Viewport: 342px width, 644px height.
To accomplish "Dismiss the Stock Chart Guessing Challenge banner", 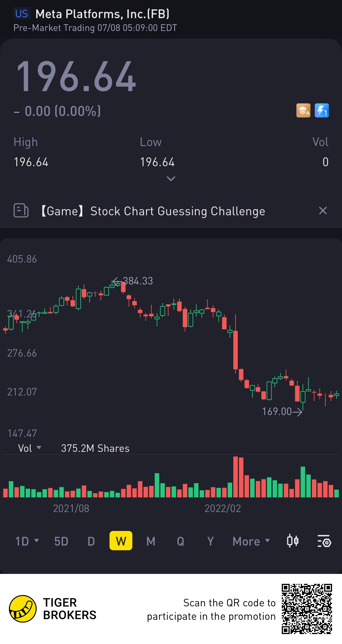I will click(x=323, y=211).
